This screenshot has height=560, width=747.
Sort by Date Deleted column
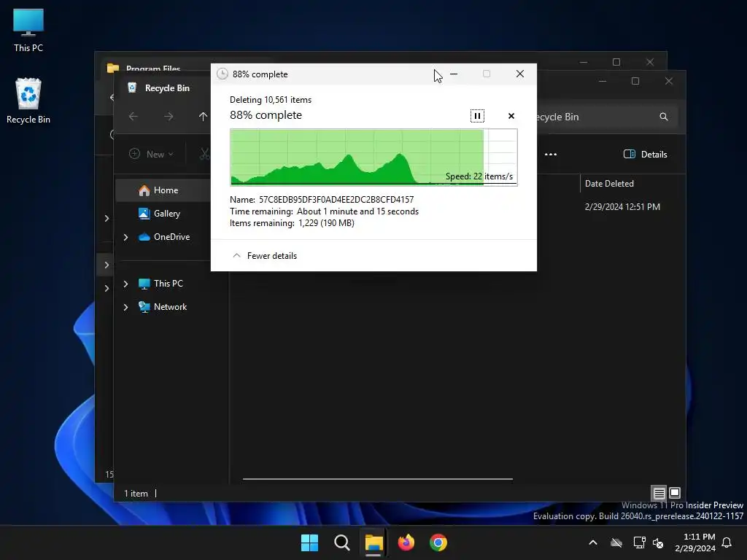coord(609,183)
